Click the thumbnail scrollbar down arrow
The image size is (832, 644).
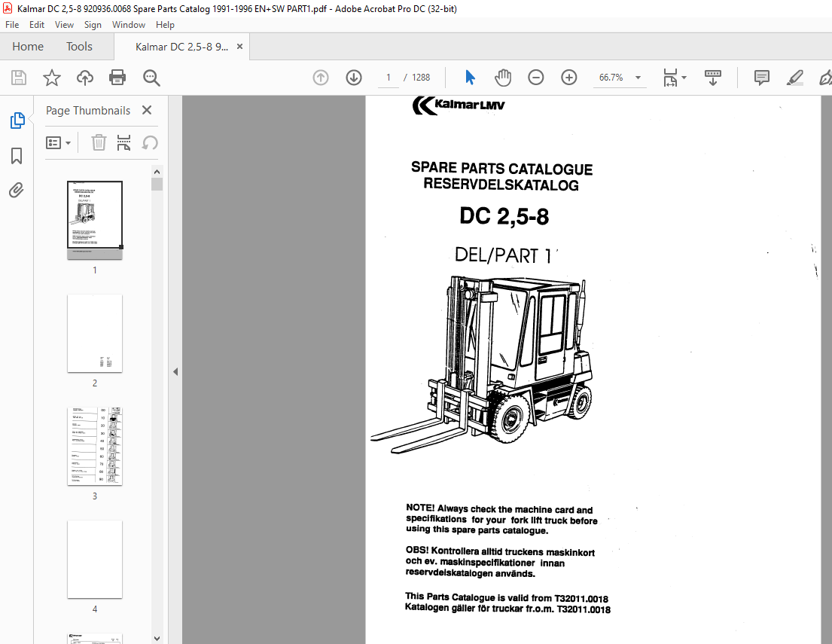tap(157, 638)
